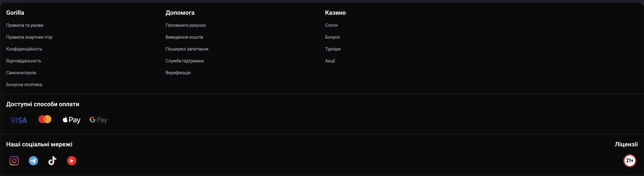Screen dimensions: 644x176
Task: Select the Google Pay logo
Action: pyautogui.click(x=98, y=120)
